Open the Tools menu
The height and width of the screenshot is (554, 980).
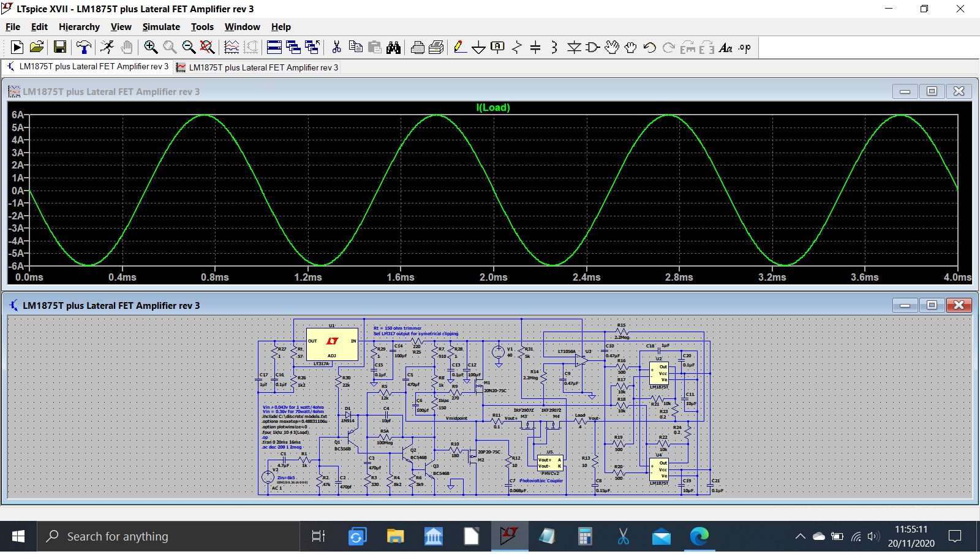pos(202,27)
